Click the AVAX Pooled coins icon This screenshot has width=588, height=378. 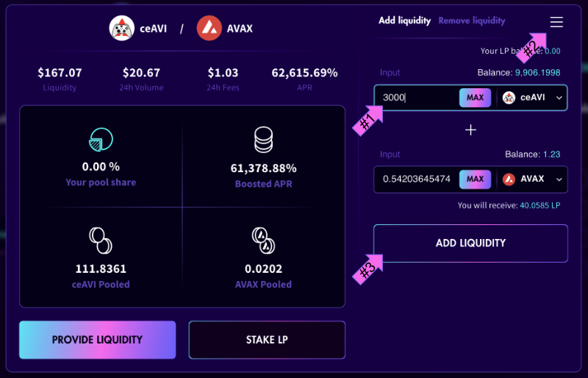coord(263,238)
